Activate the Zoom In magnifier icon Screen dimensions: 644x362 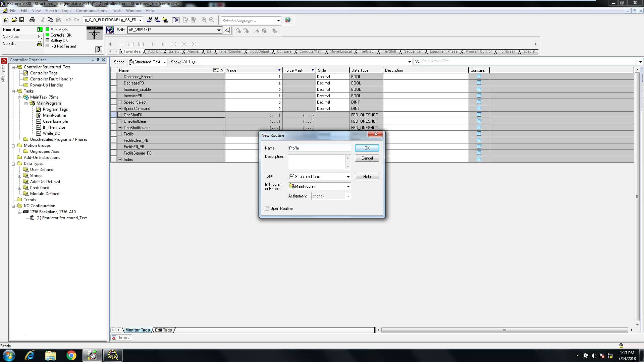click(204, 20)
